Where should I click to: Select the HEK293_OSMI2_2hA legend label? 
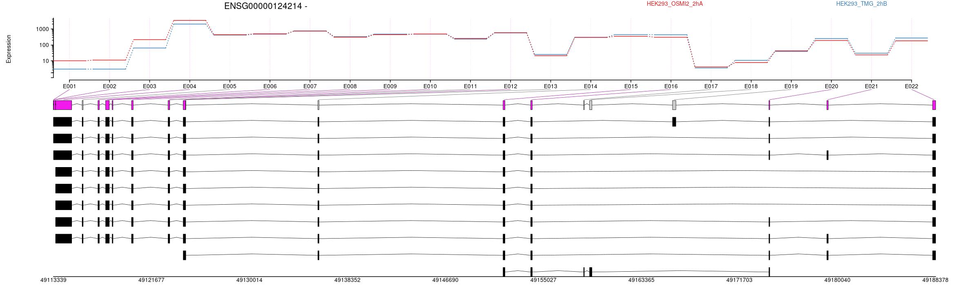[675, 4]
